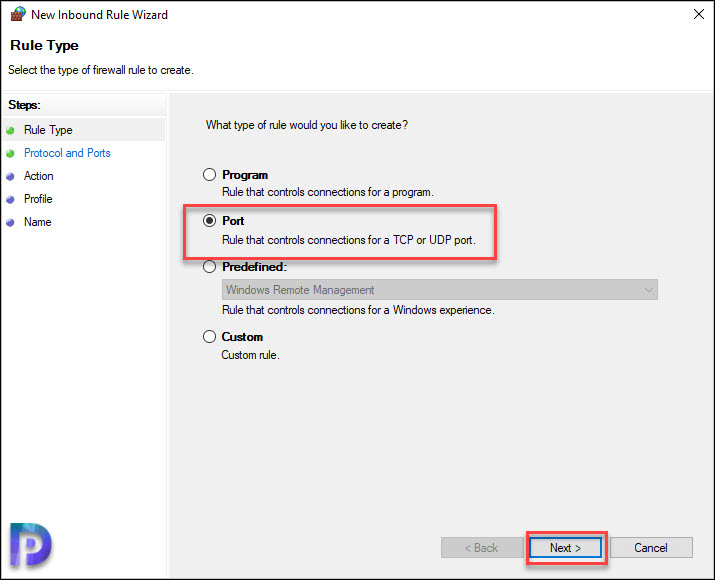
Task: Cancel the inbound rule wizard
Action: [651, 548]
